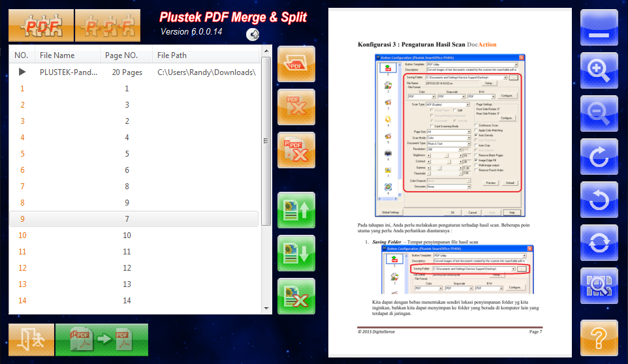Image resolution: width=628 pixels, height=364 pixels.
Task: Move selected page down
Action: pos(296,253)
